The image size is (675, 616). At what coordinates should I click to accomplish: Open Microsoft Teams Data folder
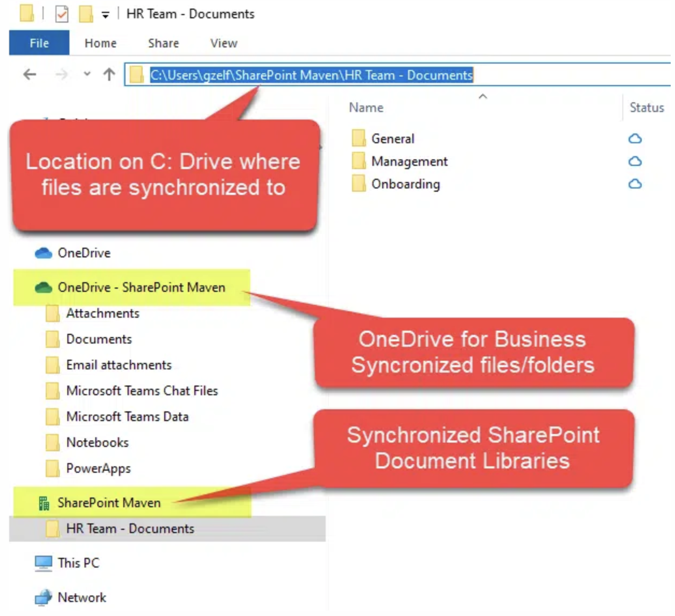pyautogui.click(x=127, y=417)
